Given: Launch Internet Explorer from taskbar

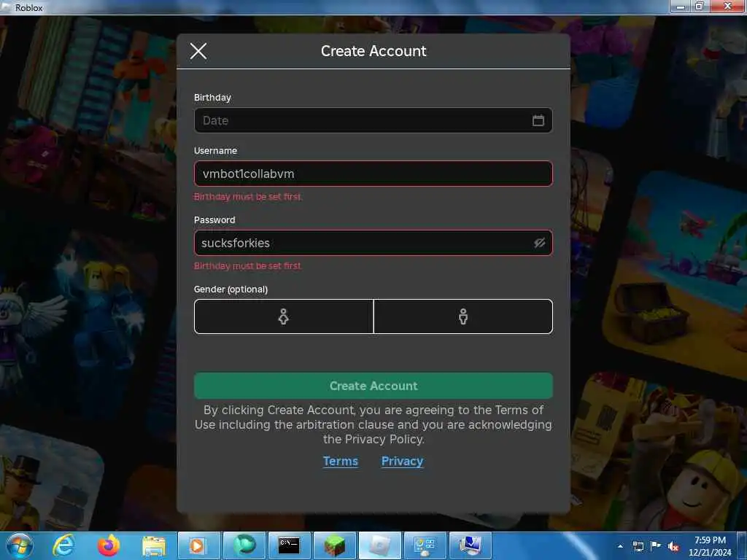Looking at the screenshot, I should pyautogui.click(x=63, y=545).
